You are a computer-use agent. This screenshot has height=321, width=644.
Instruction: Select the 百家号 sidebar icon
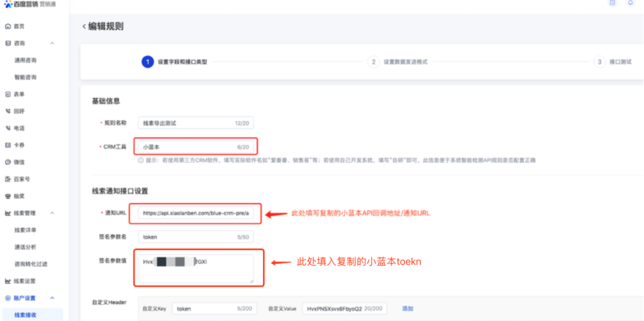pos(8,179)
